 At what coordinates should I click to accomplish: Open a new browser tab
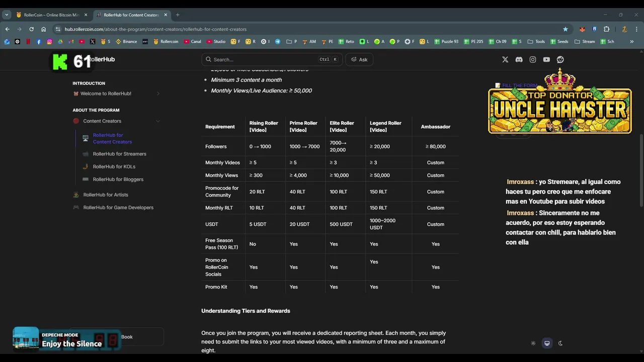click(178, 15)
